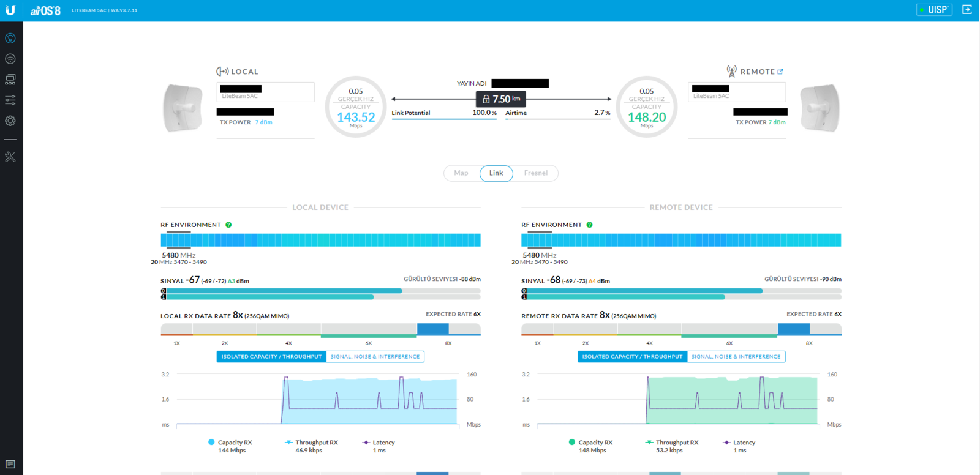
Task: Open the Wireless settings sidebar icon
Action: click(x=10, y=59)
